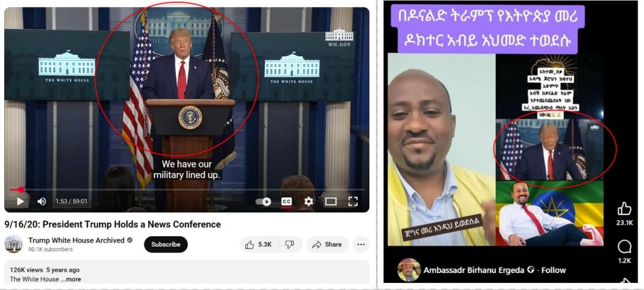Viewport: 644px width, 290px height.
Task: Open comments on the reel (1.2K)
Action: (625, 252)
